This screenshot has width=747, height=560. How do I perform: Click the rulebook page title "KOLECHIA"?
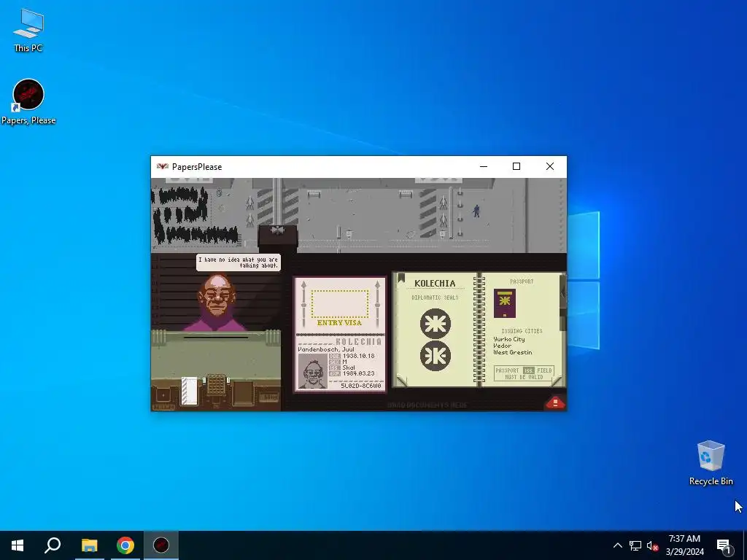pos(435,284)
